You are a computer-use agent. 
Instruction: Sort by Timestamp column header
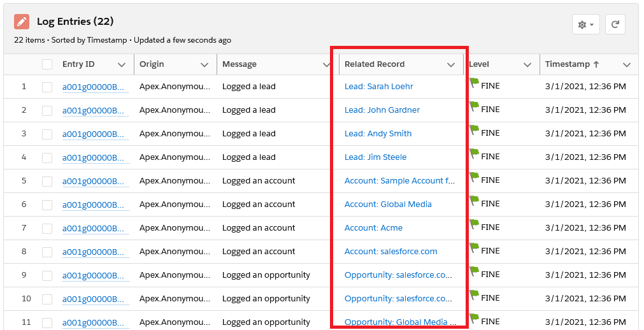[567, 64]
